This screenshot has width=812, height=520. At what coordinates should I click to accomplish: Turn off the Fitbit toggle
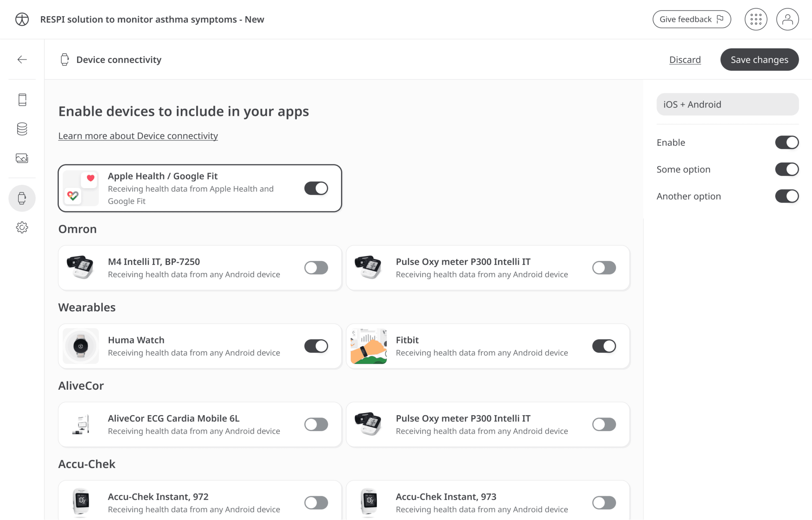pos(604,346)
